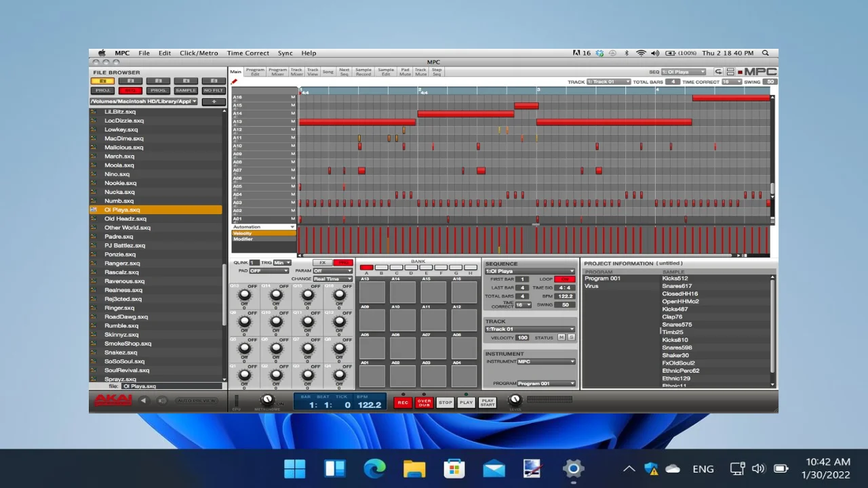Select bank A button
This screenshot has width=868, height=488.
366,268
